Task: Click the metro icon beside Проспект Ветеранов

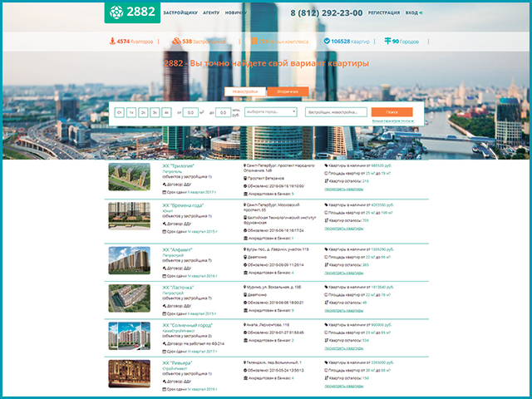Action: (x=245, y=178)
